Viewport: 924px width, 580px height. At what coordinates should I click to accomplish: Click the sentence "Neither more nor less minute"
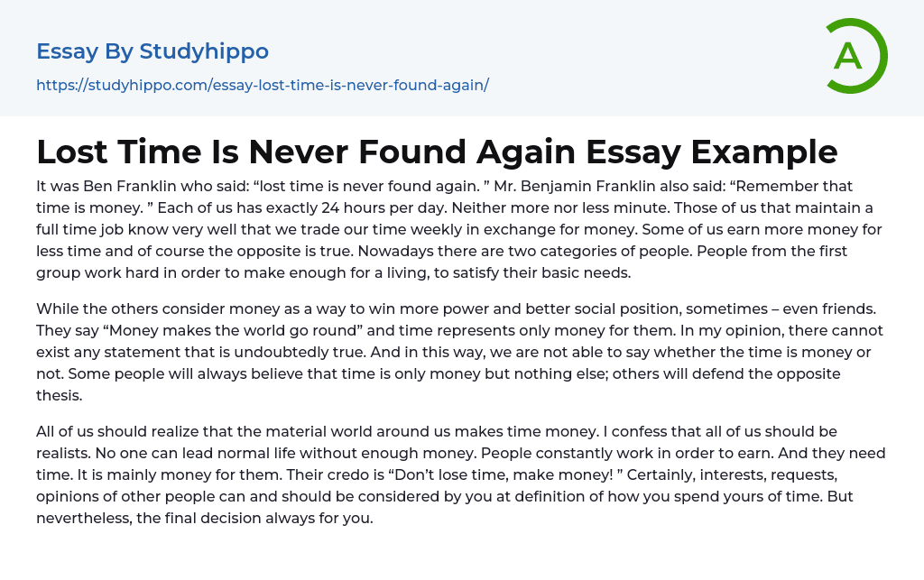(504, 208)
